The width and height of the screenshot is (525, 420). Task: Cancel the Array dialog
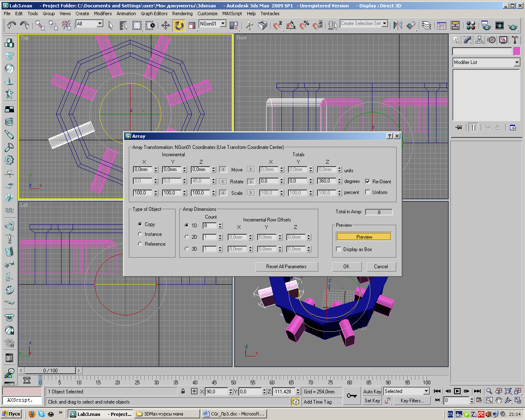(381, 267)
